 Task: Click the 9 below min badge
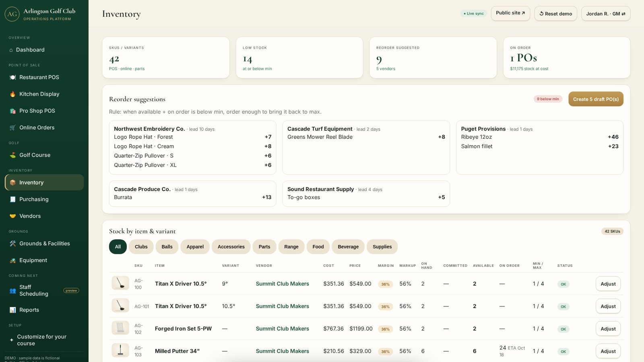tap(548, 99)
